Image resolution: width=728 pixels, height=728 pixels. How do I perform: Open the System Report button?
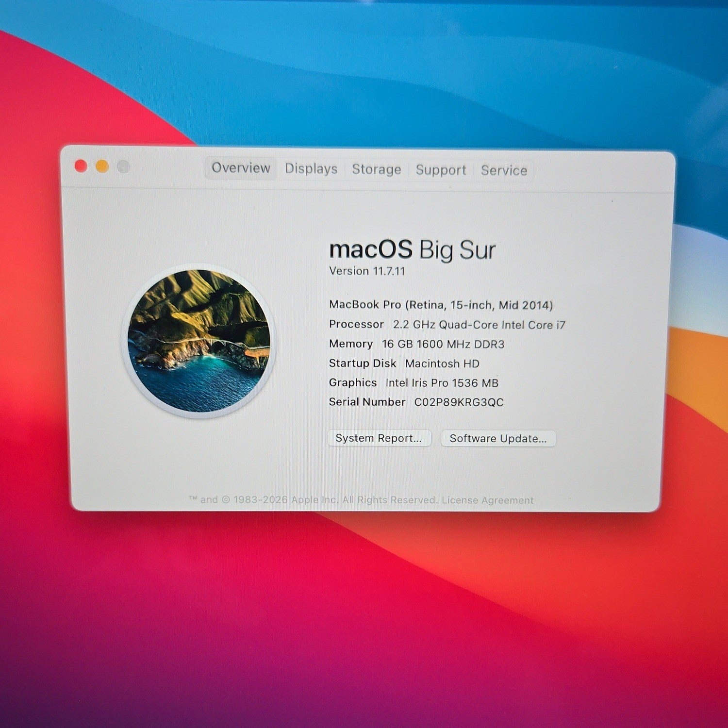(x=379, y=438)
